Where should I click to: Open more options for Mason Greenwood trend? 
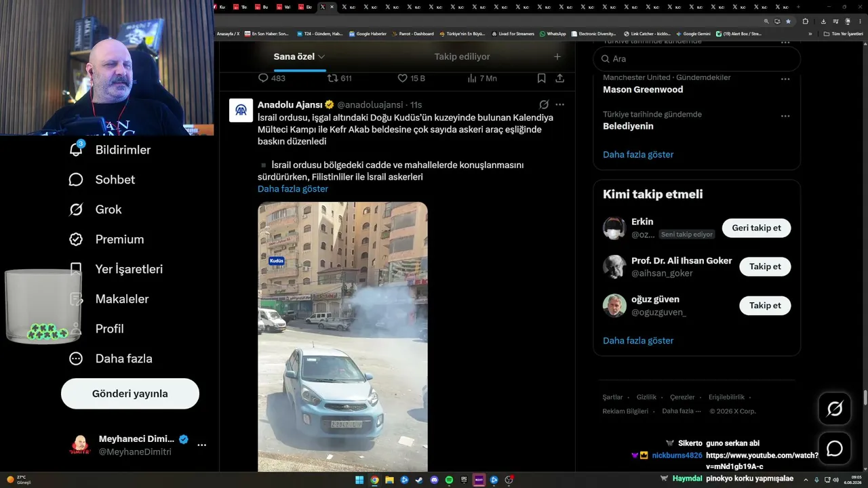click(x=785, y=79)
